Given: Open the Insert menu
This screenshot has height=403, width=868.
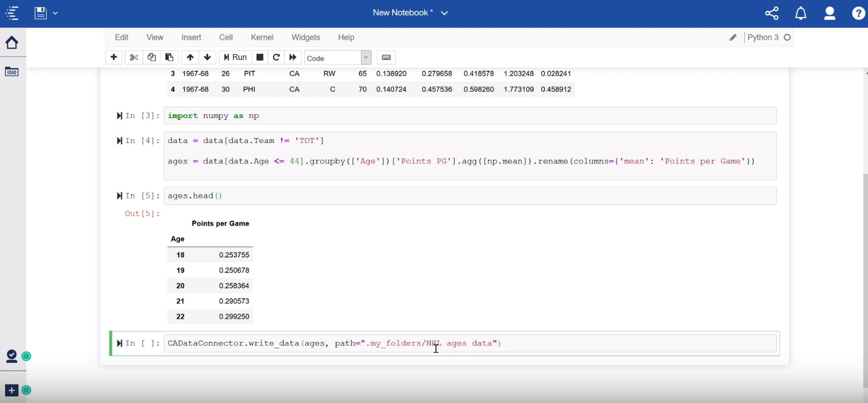Looking at the screenshot, I should coord(191,37).
